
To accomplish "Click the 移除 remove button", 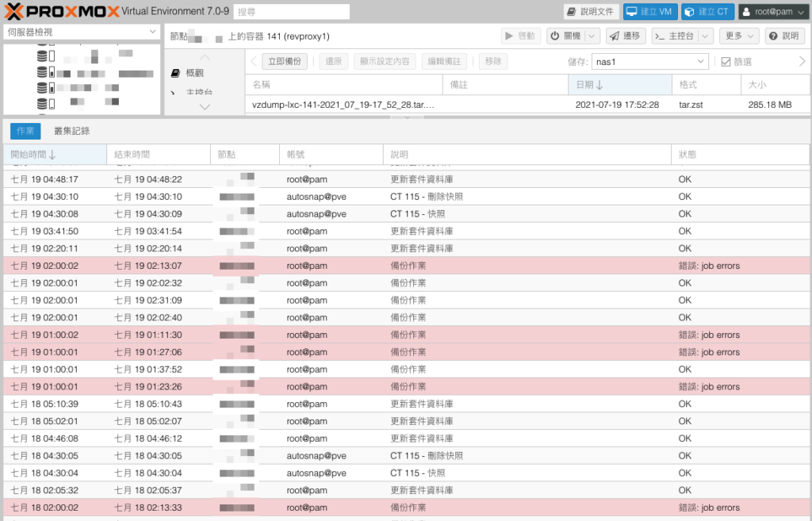I will click(x=493, y=61).
